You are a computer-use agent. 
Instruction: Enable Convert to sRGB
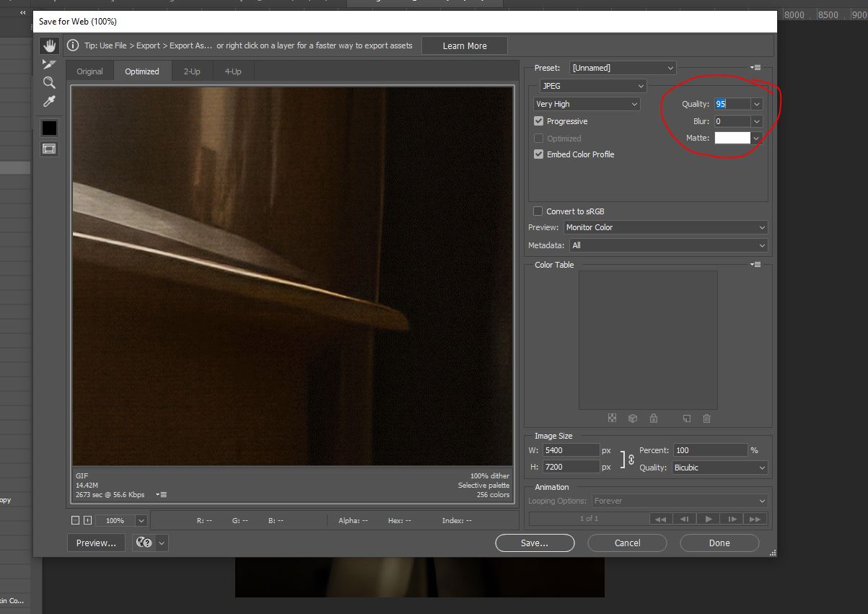coord(538,211)
